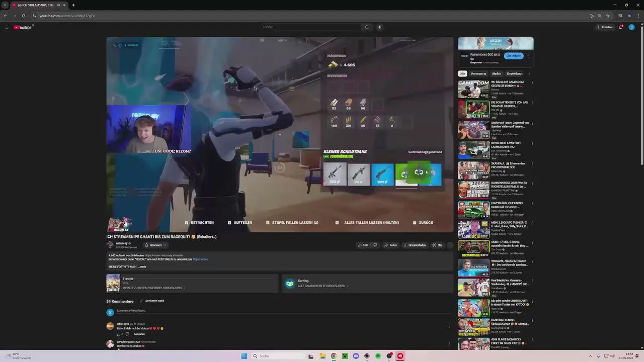The width and height of the screenshot is (644, 362).
Task: Dislike the video with the thumbs-down
Action: point(375,245)
